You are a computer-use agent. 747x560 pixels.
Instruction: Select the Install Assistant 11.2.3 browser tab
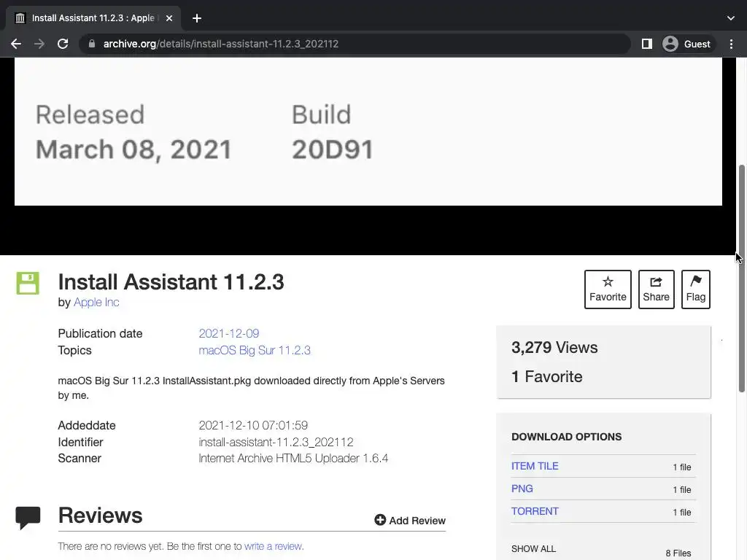pyautogui.click(x=93, y=18)
